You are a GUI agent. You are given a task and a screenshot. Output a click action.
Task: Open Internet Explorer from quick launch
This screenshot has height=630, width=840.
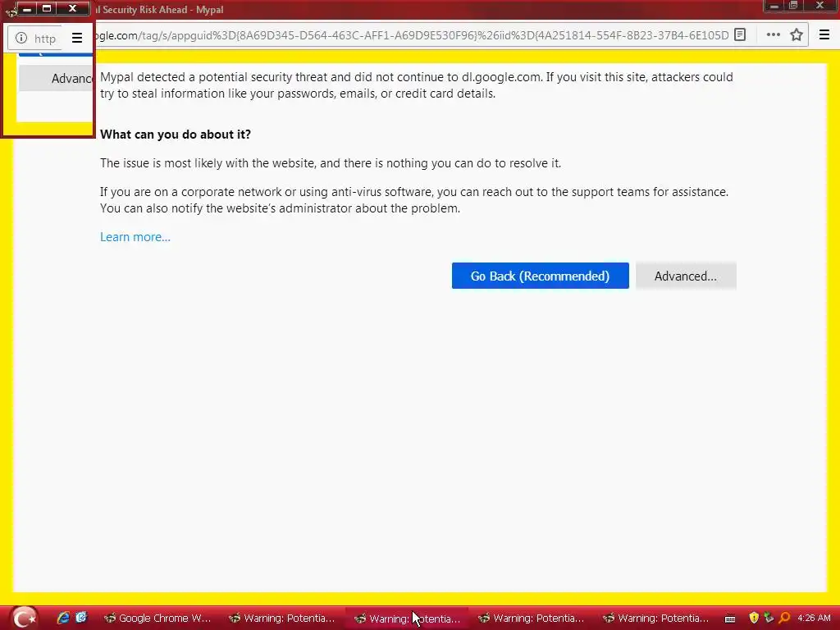pos(63,618)
